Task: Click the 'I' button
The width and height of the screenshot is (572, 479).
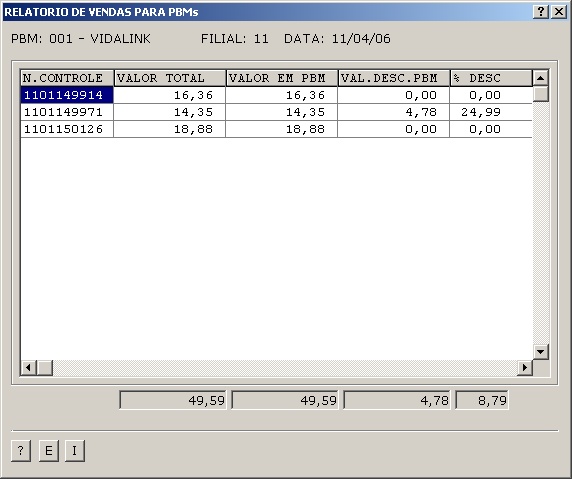Action: 75,451
